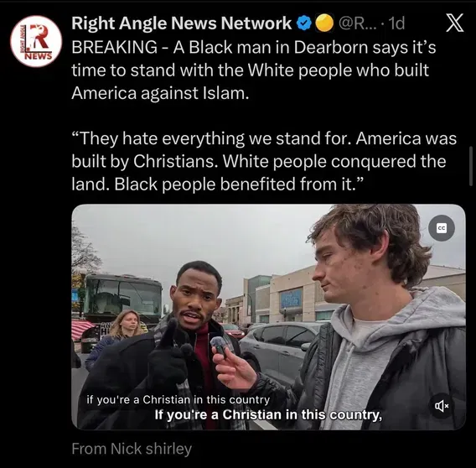476x468 pixels.
Task: Click the blue verified checkmark badge
Action: point(304,23)
